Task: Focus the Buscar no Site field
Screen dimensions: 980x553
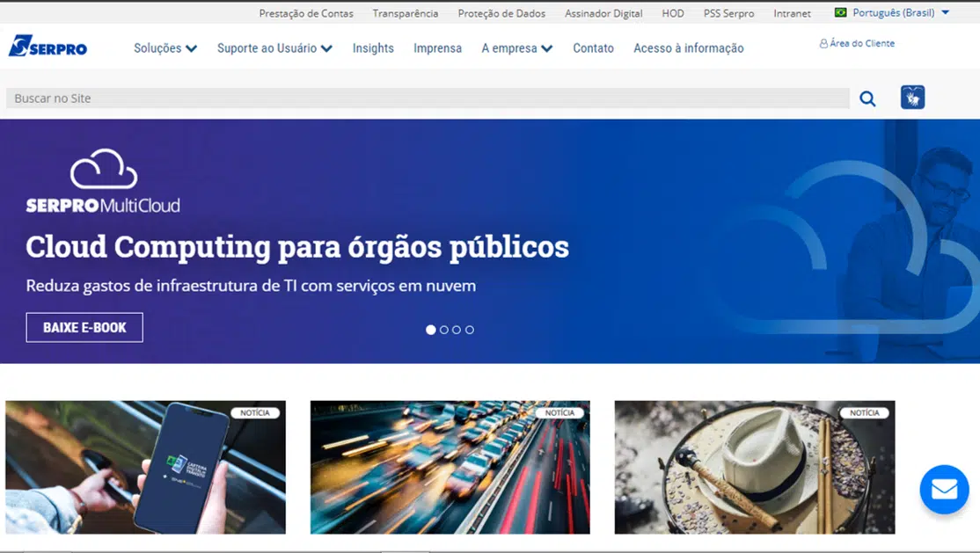Action: click(x=428, y=98)
